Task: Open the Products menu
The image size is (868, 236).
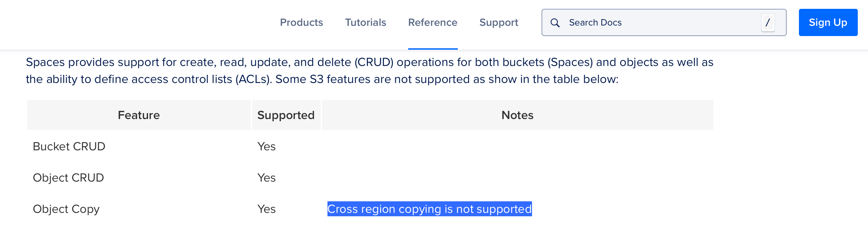Action: click(302, 22)
